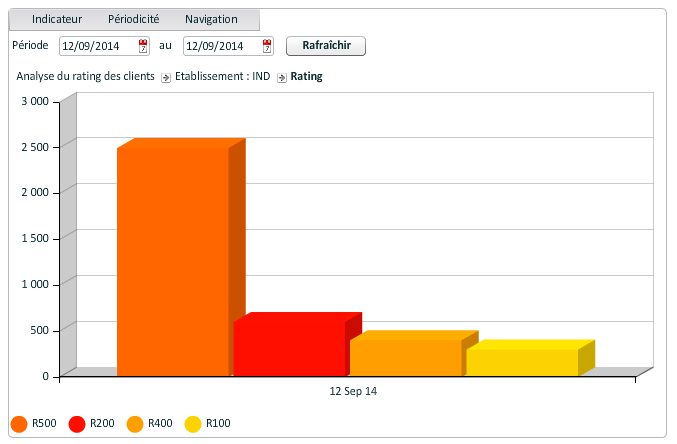Click arrow icon before Etablissement : IND
Viewport: 677px width, 444px height.
click(x=165, y=78)
